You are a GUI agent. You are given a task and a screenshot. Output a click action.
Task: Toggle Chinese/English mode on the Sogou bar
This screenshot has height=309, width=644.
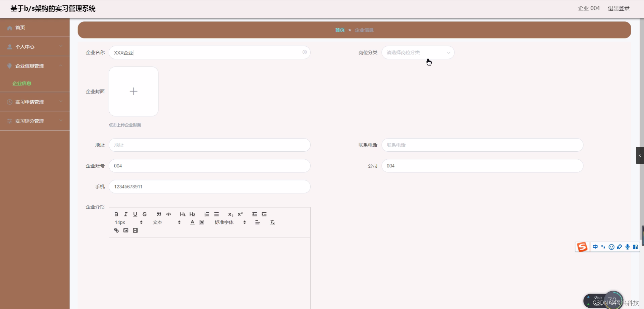click(595, 247)
